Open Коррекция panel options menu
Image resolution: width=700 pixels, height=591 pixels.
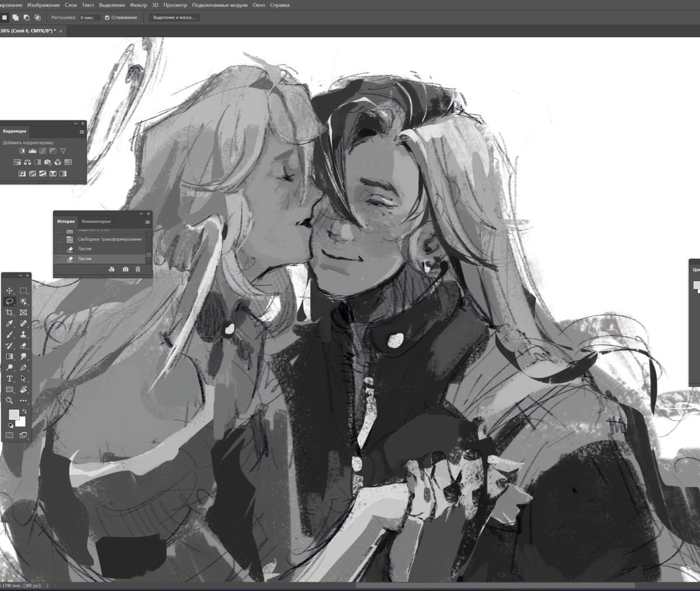tap(82, 132)
